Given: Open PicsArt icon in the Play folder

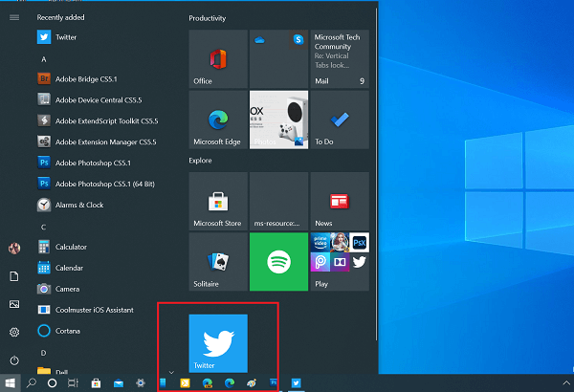Looking at the screenshot, I should [320, 262].
